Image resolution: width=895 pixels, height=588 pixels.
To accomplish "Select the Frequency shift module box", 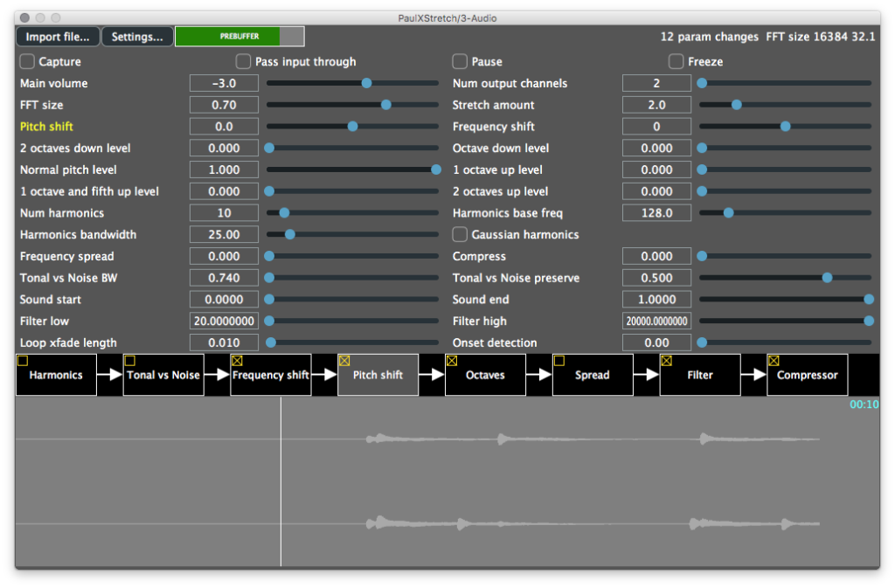I will tap(271, 376).
